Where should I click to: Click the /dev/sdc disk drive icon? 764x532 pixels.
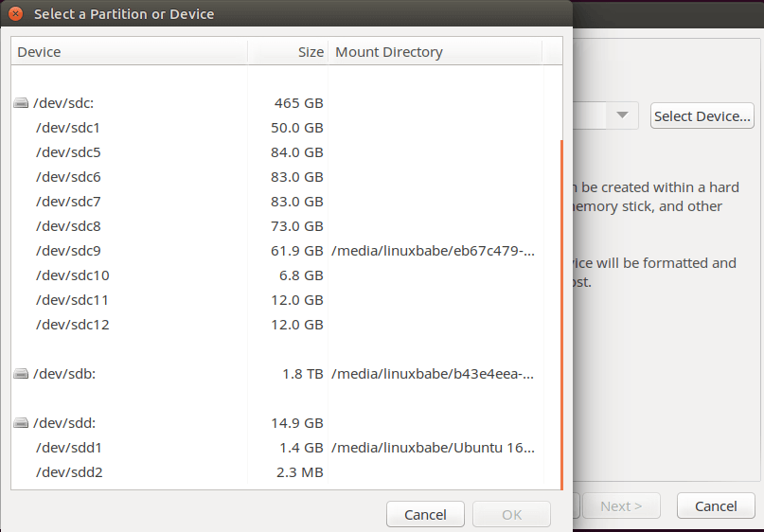(x=22, y=102)
